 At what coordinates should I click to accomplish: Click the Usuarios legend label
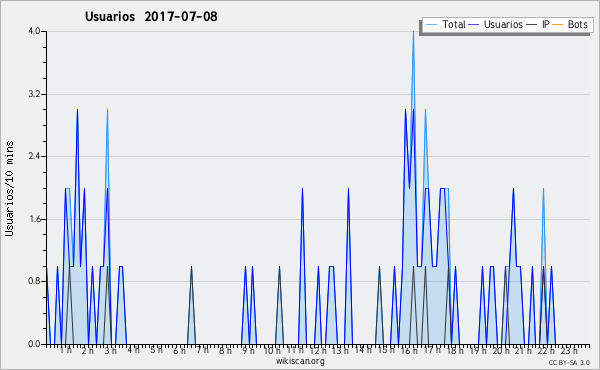(x=503, y=24)
